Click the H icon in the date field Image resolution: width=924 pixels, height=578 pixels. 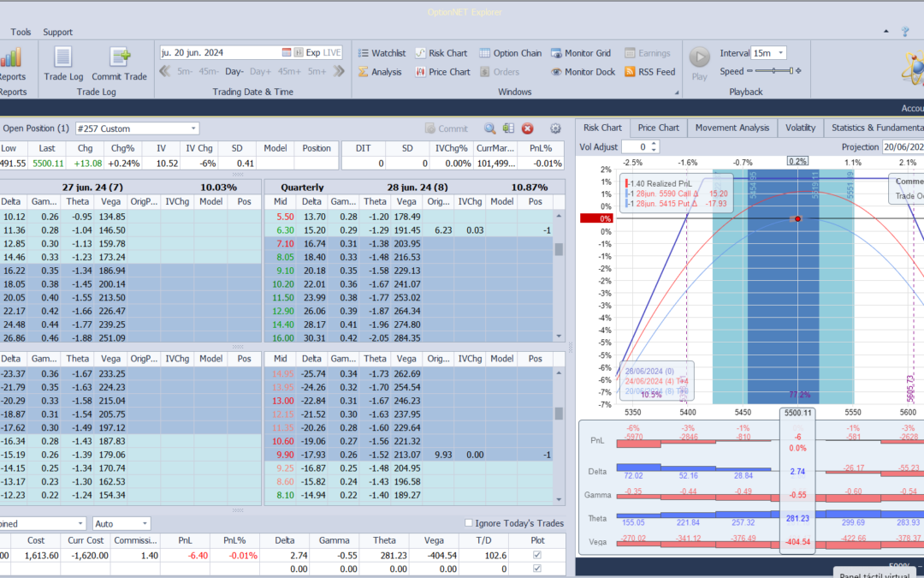[x=299, y=52]
